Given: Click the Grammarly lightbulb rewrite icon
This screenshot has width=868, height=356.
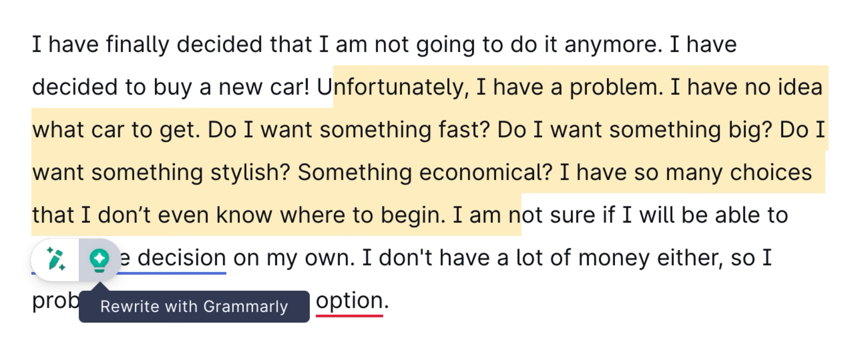Looking at the screenshot, I should click(x=99, y=260).
